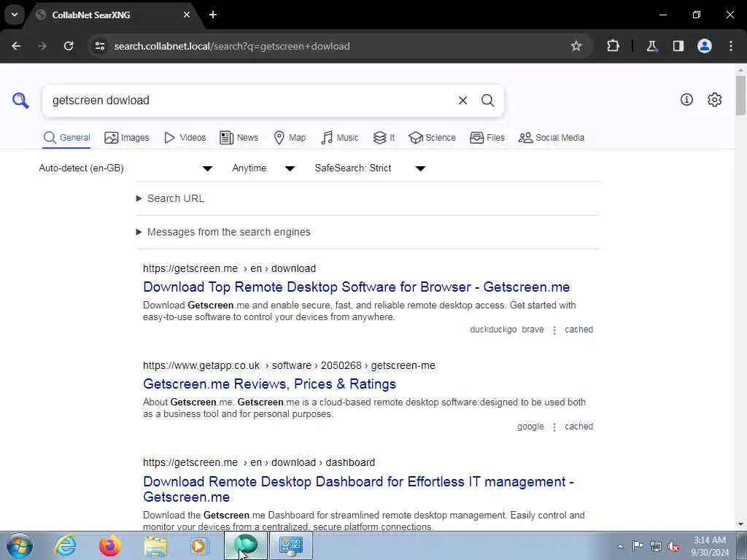Switch to the News tab
747x560 pixels.
tap(239, 138)
